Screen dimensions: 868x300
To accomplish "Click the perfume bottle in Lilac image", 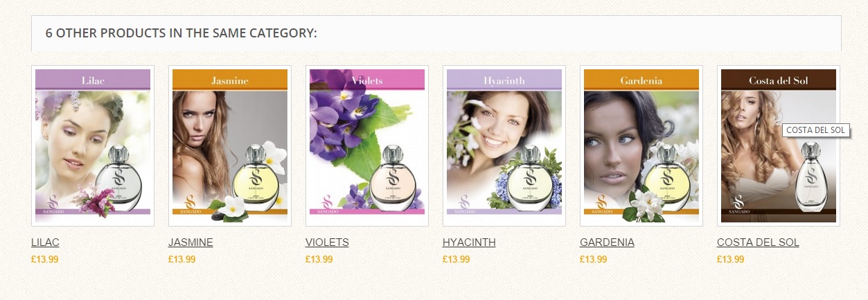I will [118, 174].
